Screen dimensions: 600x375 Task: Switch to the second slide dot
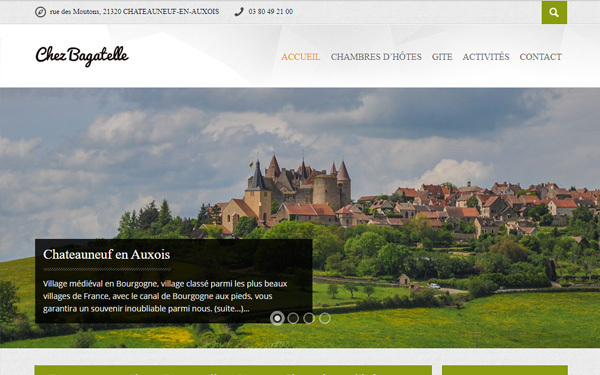293,318
